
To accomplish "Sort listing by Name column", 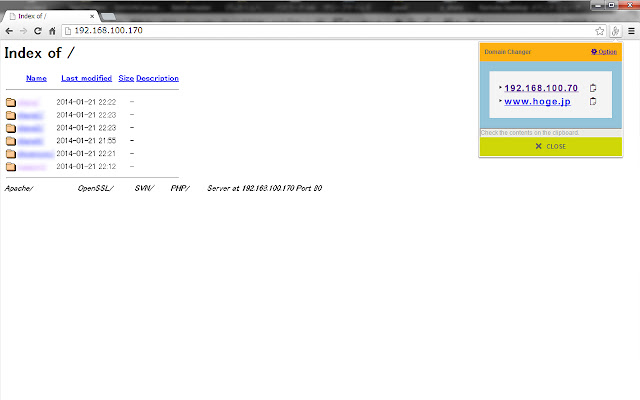I will point(36,78).
